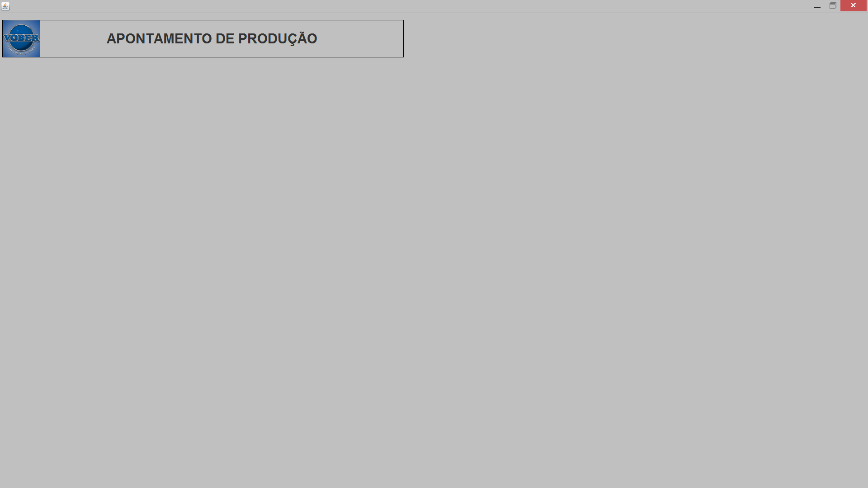Click the header space right of PRODUÇÃO
This screenshot has height=488, width=868.
tap(360, 39)
